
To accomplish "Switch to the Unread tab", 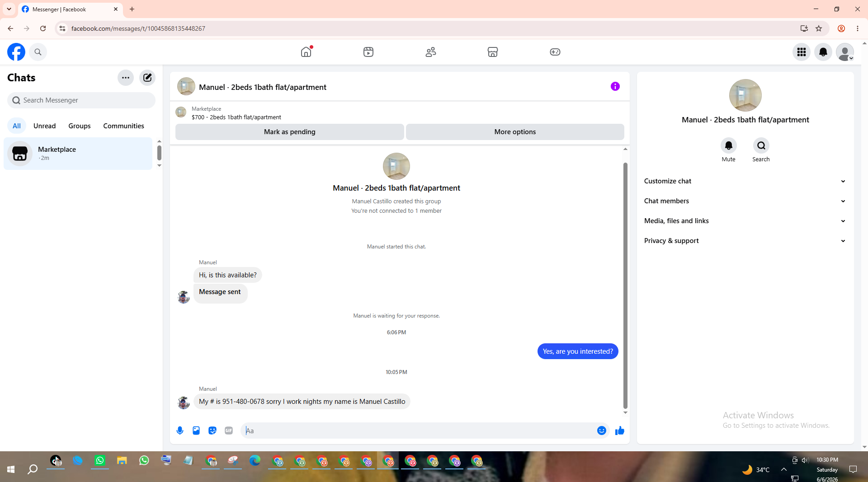I will (45, 126).
